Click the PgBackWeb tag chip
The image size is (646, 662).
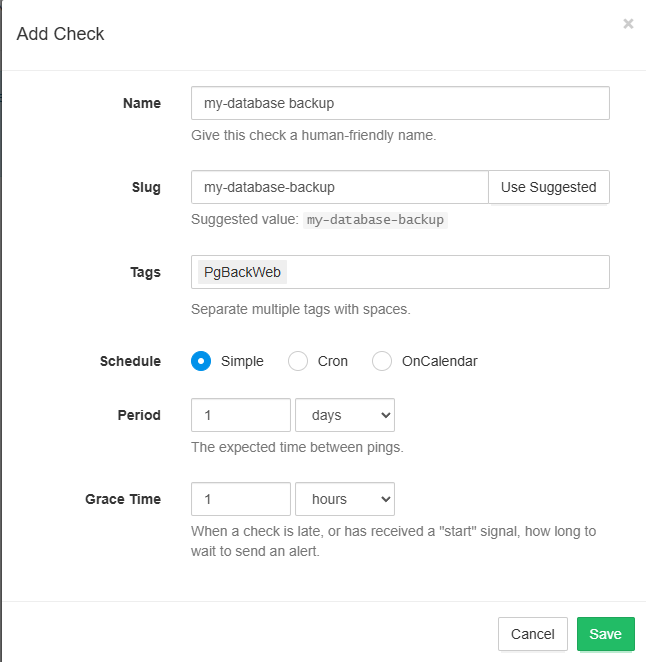pyautogui.click(x=242, y=273)
